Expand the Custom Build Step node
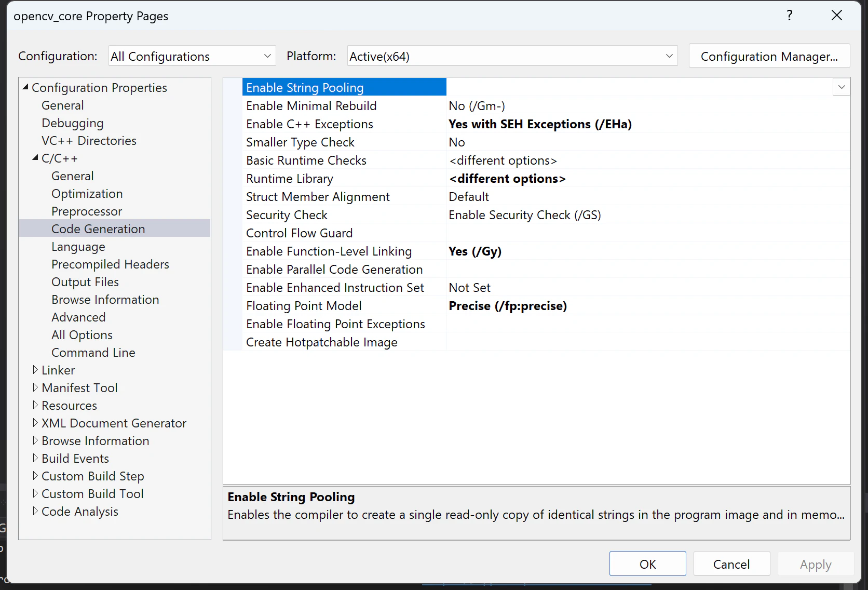The image size is (868, 590). pos(35,476)
